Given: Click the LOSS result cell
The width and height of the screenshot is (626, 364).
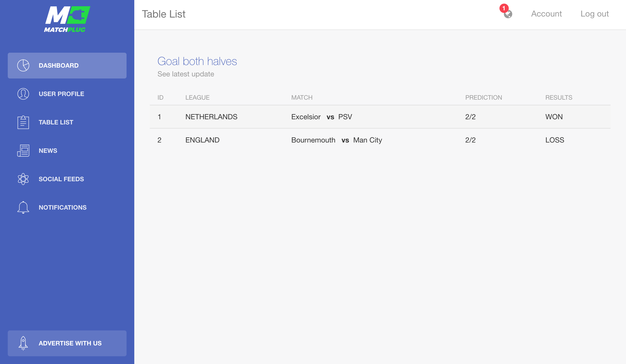Looking at the screenshot, I should 555,140.
